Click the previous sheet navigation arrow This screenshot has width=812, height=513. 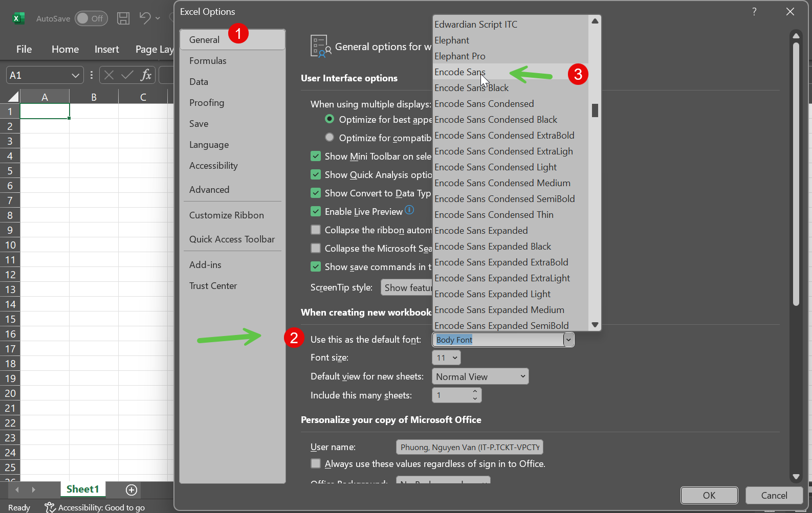(x=17, y=490)
